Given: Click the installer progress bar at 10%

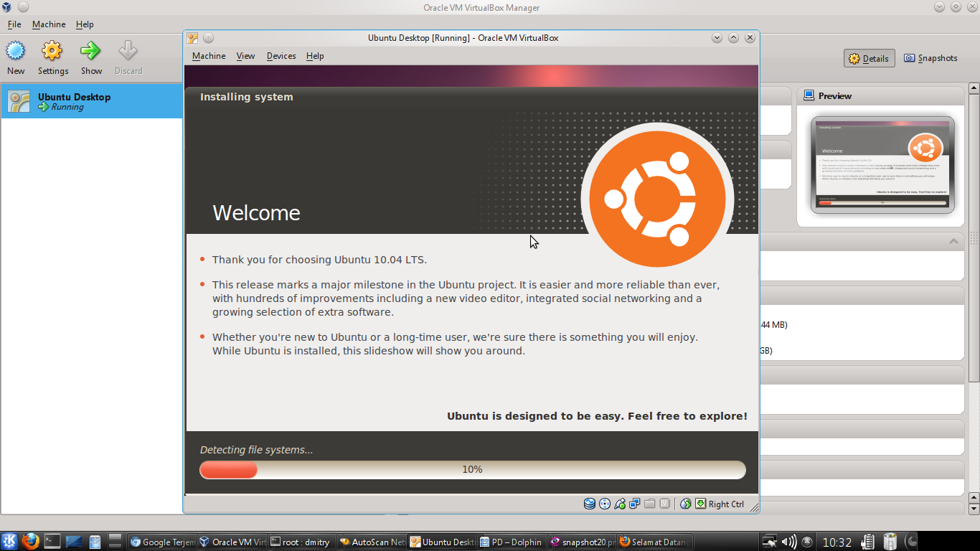Looking at the screenshot, I should (x=473, y=469).
